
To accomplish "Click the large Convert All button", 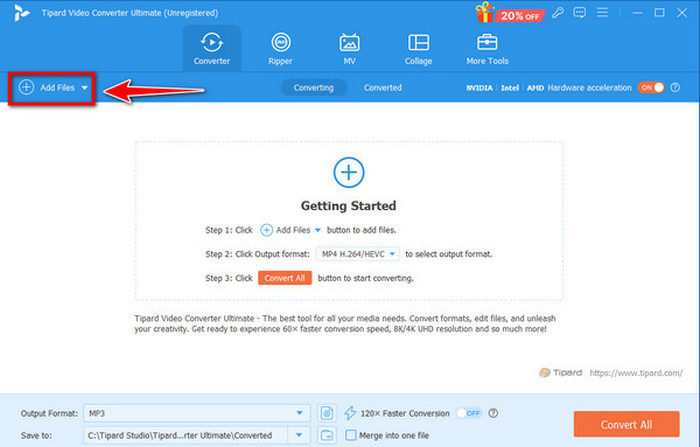I will tap(626, 424).
